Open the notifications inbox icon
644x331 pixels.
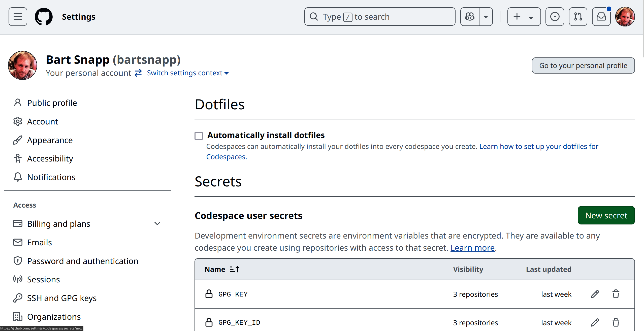click(x=601, y=17)
